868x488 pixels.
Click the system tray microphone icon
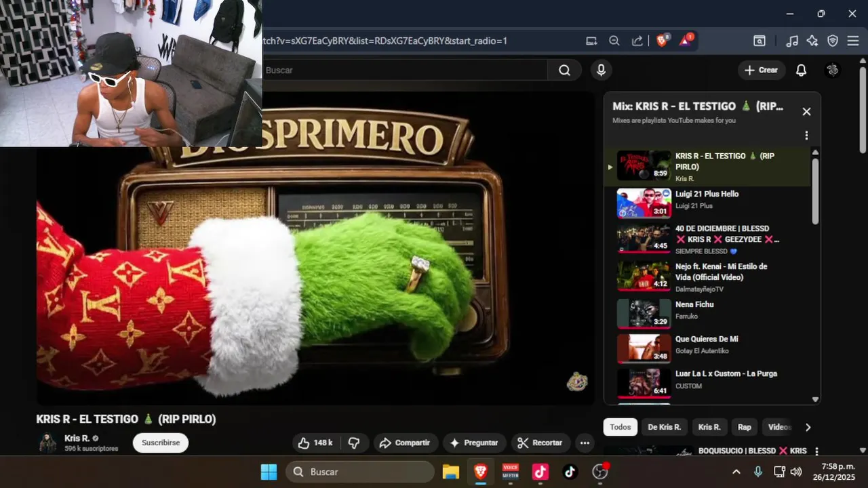click(x=758, y=472)
